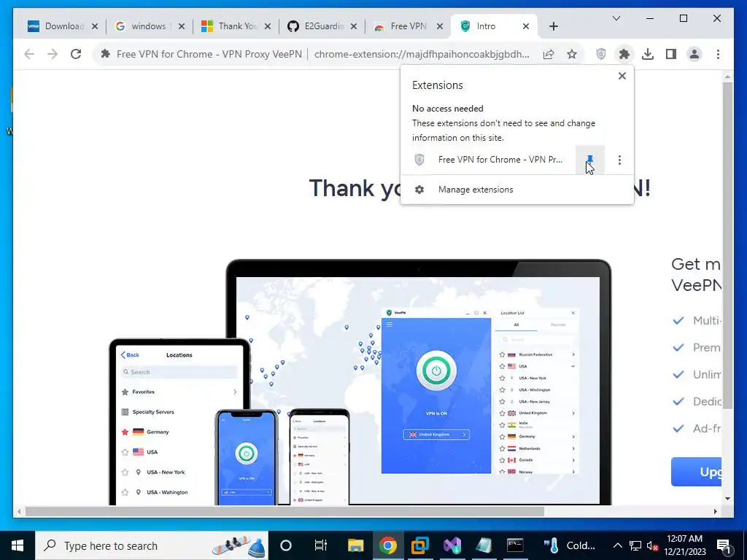The width and height of the screenshot is (747, 560).
Task: Click the VeePN shield icon in toolbar
Action: click(x=601, y=54)
